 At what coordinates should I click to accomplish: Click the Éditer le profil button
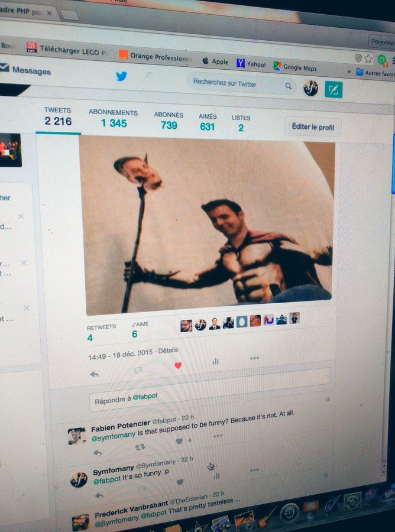(x=313, y=127)
